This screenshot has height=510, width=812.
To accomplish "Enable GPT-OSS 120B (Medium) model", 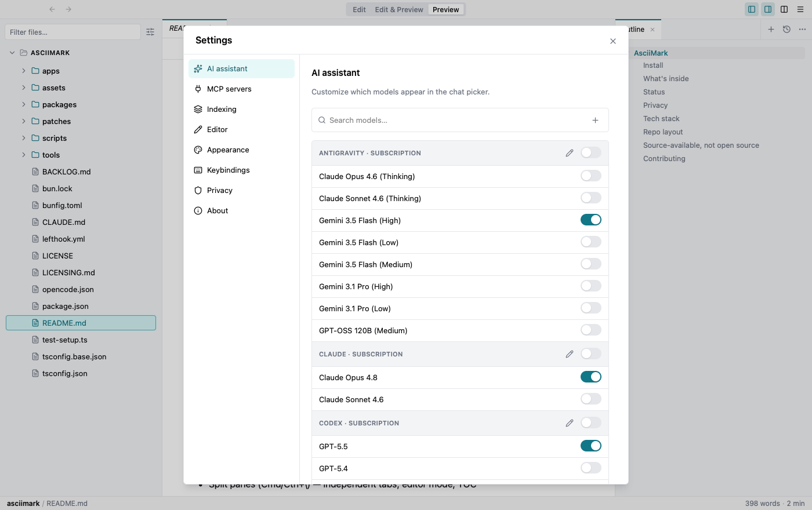I will click(x=591, y=330).
